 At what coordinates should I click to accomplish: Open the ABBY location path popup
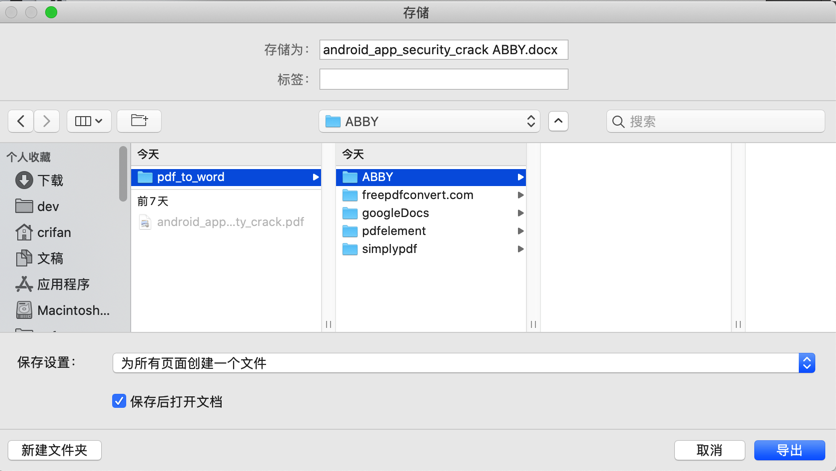429,121
